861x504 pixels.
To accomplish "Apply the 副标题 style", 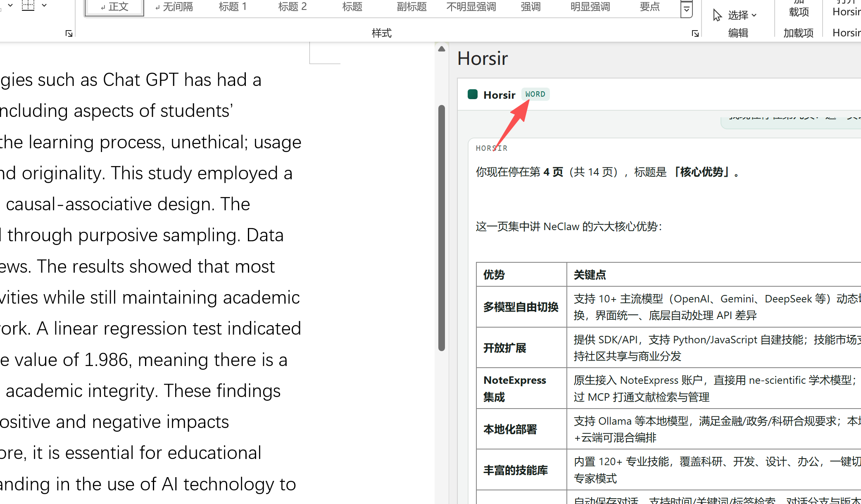I will point(411,7).
